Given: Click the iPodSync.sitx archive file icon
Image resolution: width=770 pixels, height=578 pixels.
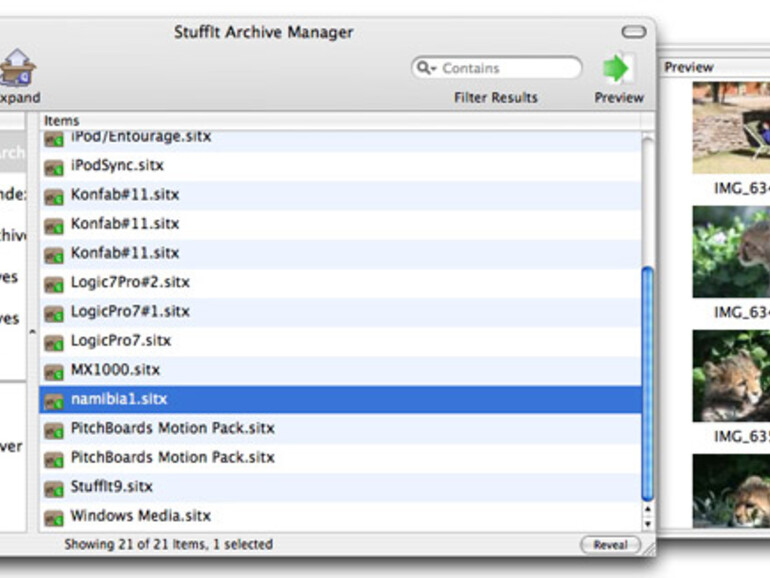Looking at the screenshot, I should click(x=54, y=166).
